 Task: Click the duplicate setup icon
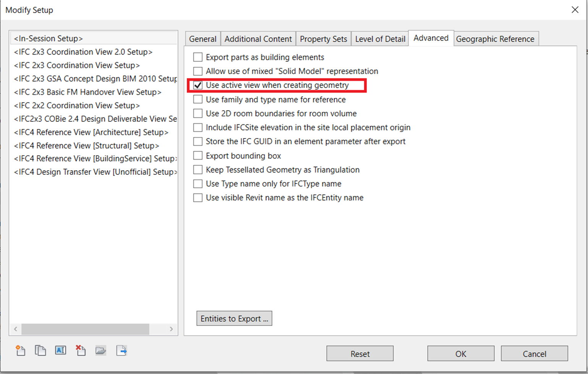pos(40,350)
